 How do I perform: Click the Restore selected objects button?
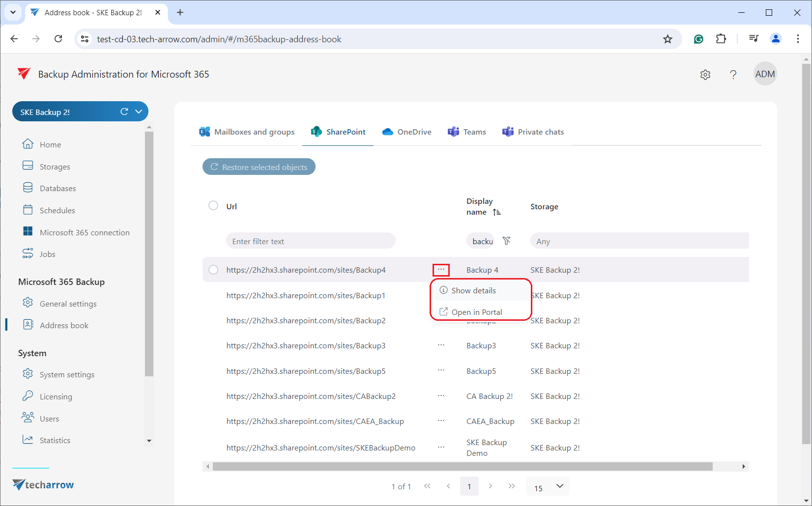click(x=259, y=167)
